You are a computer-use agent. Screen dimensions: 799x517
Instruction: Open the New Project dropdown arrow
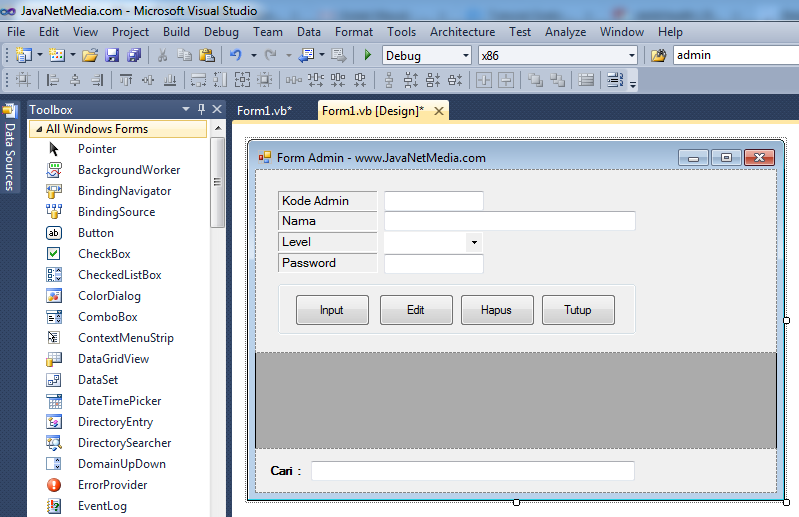40,55
